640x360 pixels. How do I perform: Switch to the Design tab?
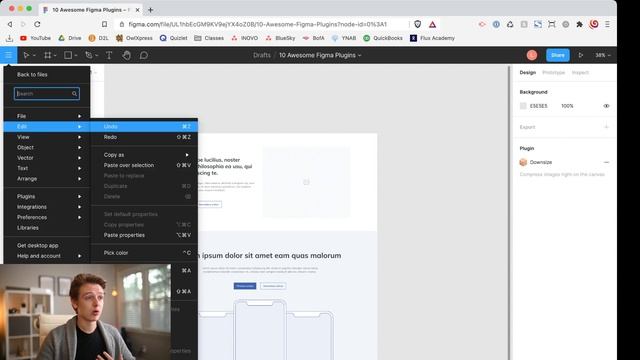coord(527,72)
